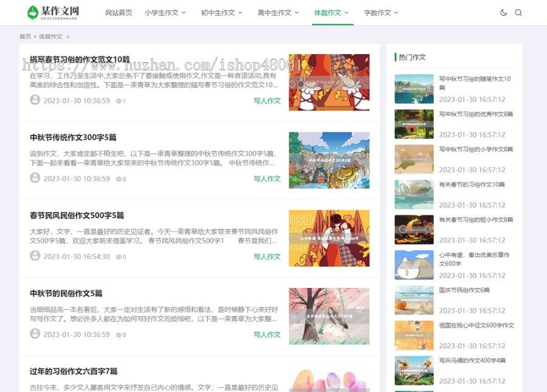
Task: Click 体裁作文 in the breadcrumb
Action: click(x=50, y=36)
